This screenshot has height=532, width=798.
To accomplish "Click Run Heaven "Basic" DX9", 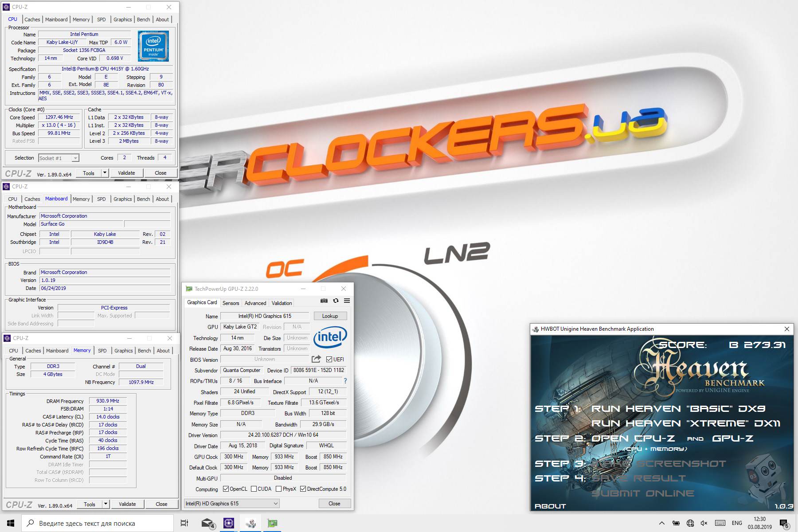I will point(678,409).
